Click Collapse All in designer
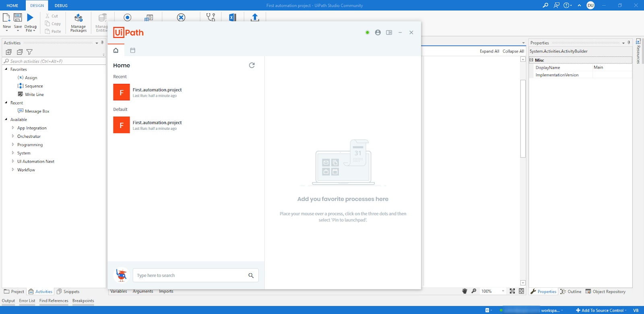 tap(513, 51)
